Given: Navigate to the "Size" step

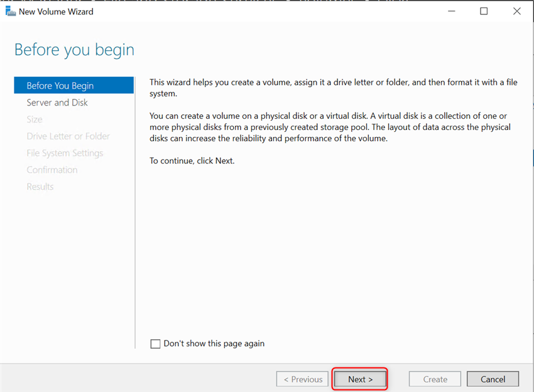Looking at the screenshot, I should [x=35, y=119].
